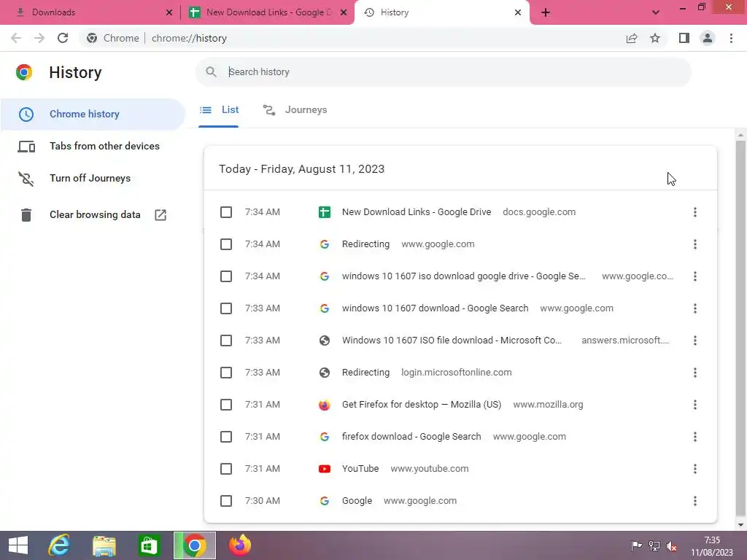Share this page icon in address bar
This screenshot has height=560, width=747.
point(632,38)
